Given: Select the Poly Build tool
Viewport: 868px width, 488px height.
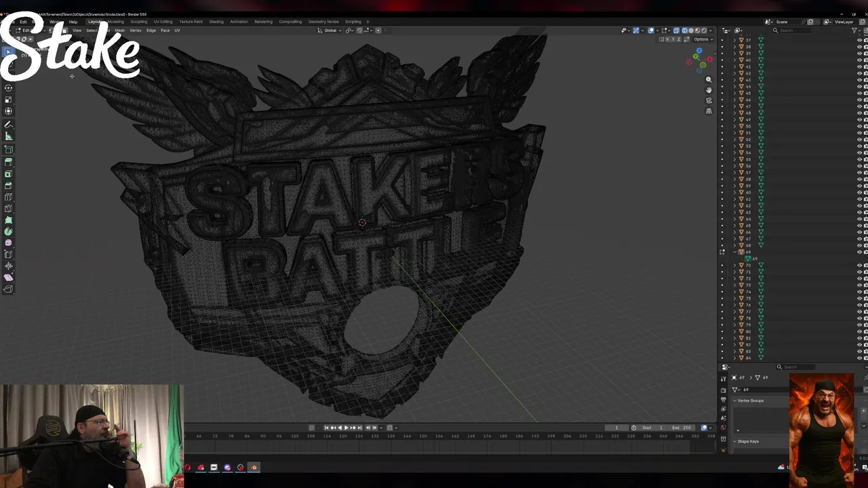Looking at the screenshot, I should (8, 220).
